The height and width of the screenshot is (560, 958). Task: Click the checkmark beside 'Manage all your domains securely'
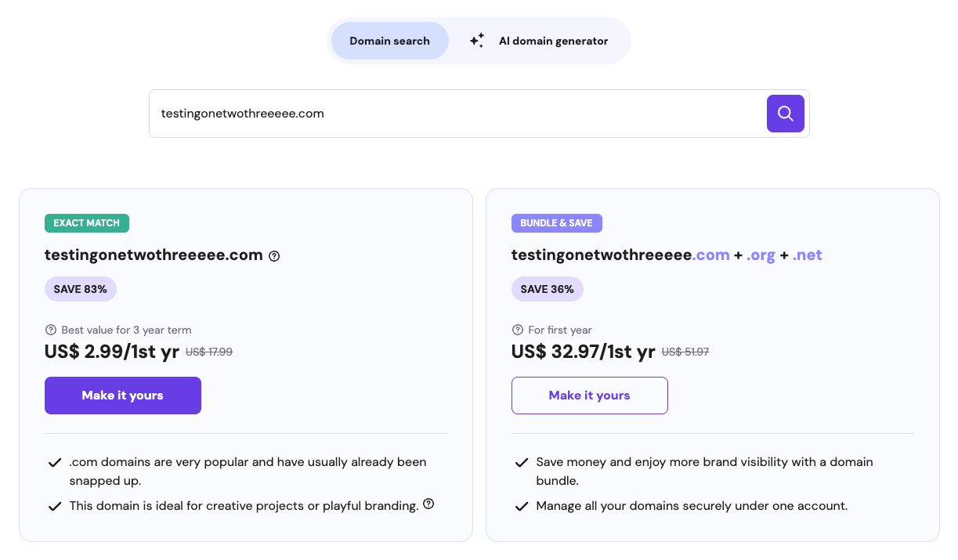point(522,506)
